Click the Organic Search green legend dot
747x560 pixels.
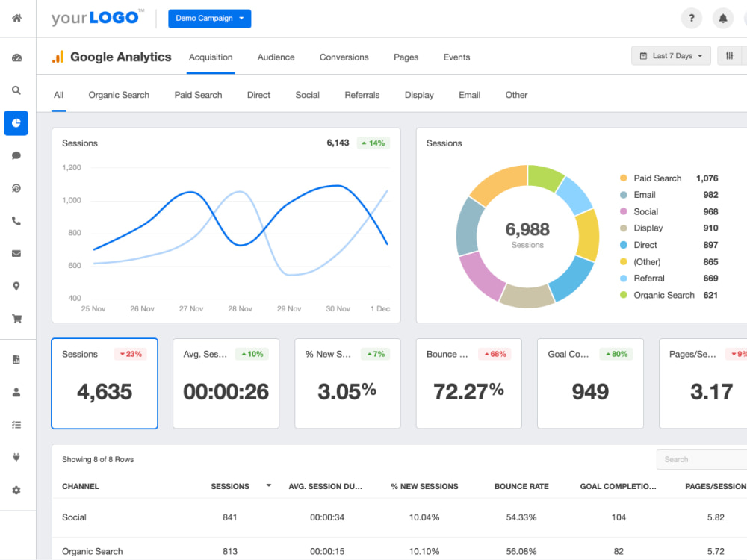(623, 295)
